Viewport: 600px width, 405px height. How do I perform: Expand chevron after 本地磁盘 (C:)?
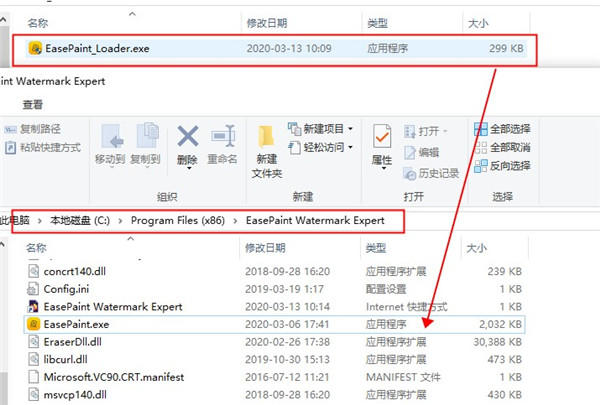pyautogui.click(x=120, y=221)
